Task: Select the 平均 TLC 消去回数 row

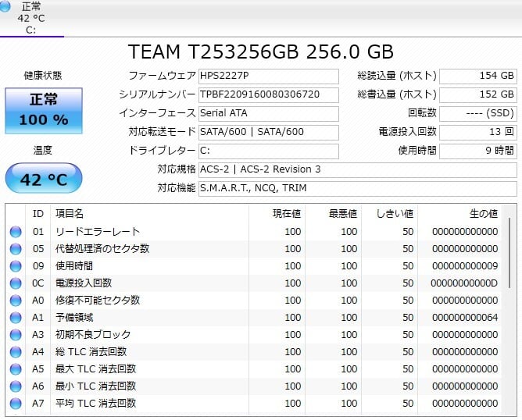Action: pos(258,404)
